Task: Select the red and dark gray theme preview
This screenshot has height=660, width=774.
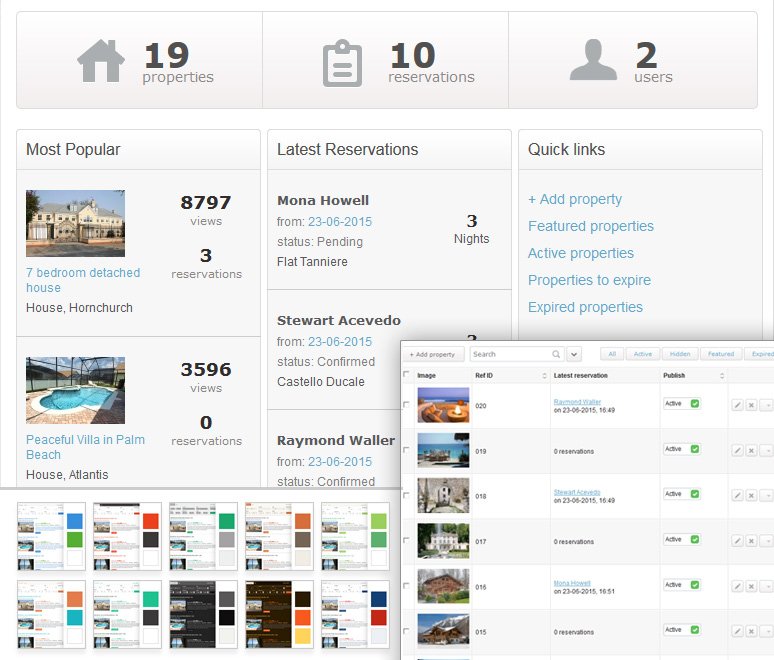Action: point(127,537)
